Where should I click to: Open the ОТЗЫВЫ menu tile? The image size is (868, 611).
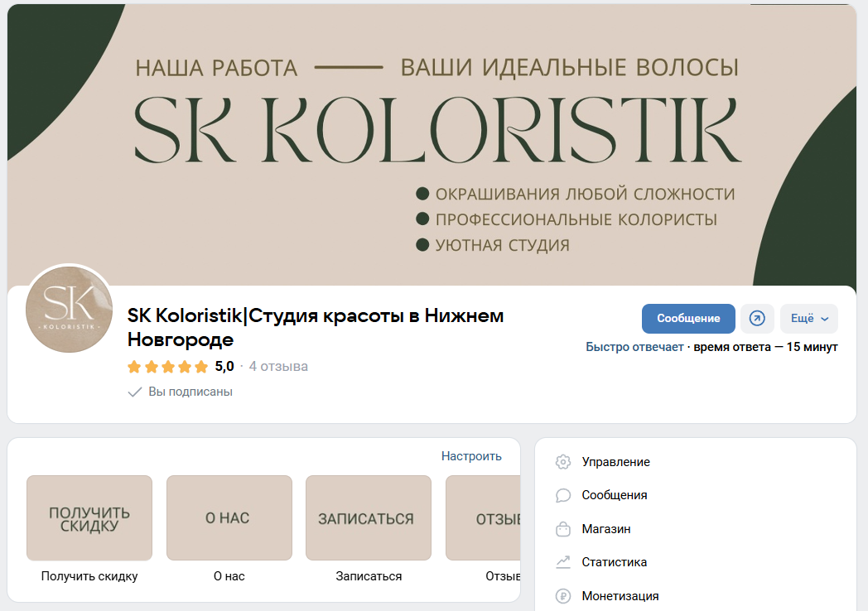(483, 518)
